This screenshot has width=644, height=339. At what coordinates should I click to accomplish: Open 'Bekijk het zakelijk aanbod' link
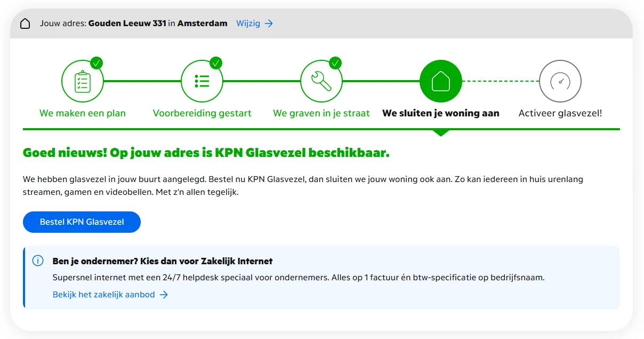coord(103,295)
